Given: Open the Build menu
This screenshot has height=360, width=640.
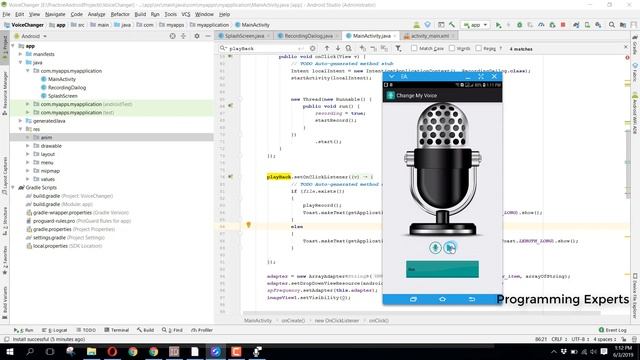Looking at the screenshot, I should 140,14.
